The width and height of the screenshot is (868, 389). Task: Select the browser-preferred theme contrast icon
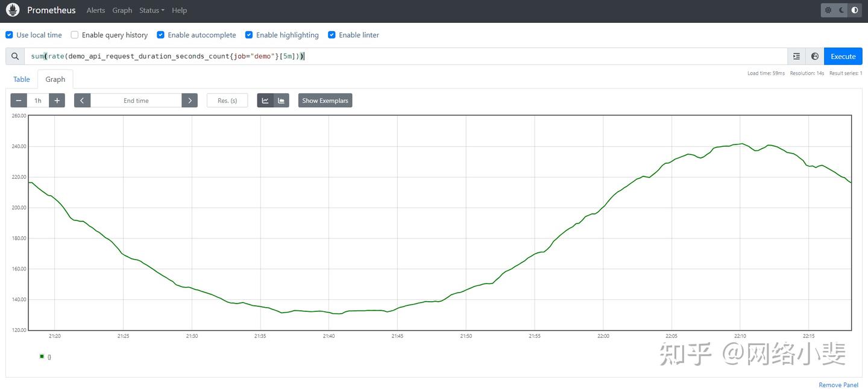point(855,10)
